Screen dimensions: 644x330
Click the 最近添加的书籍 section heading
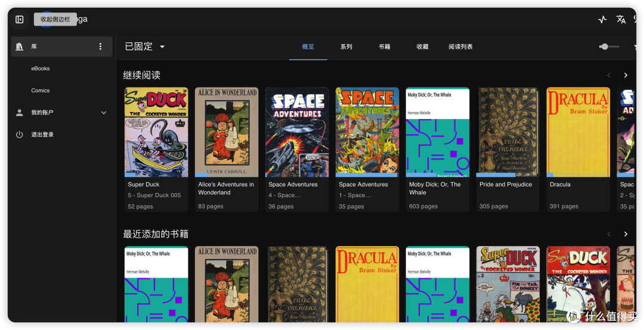(x=156, y=234)
